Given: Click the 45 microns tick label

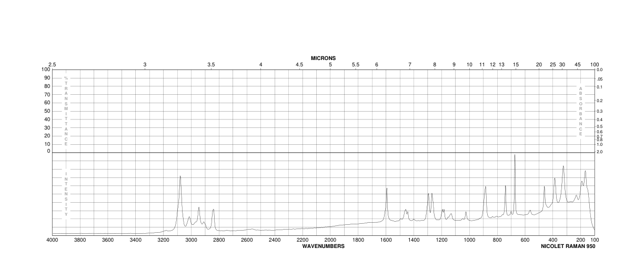Looking at the screenshot, I should (x=578, y=65).
